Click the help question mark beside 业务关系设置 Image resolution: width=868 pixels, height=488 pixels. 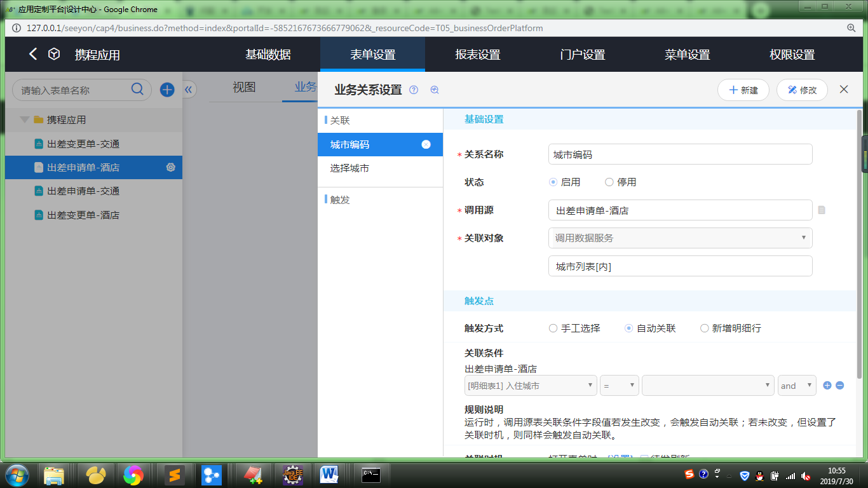click(414, 90)
